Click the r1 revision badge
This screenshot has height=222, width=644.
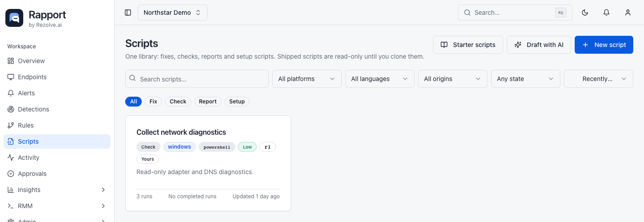point(267,147)
